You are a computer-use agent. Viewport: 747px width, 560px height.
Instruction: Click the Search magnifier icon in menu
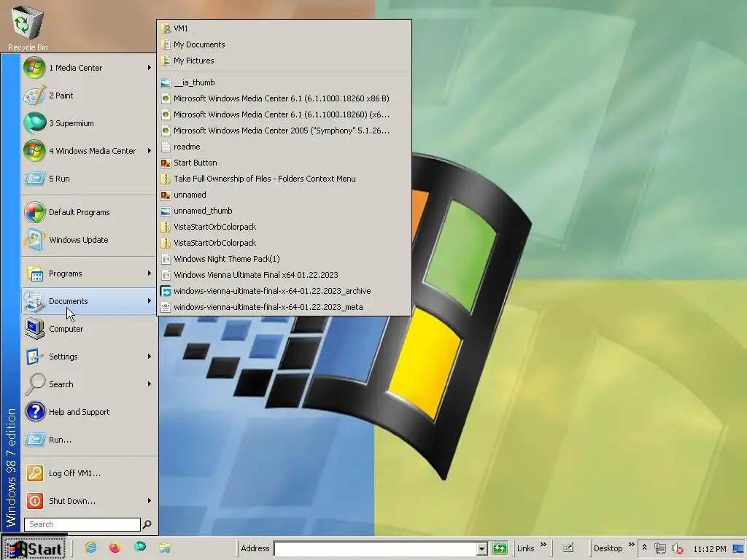pos(35,384)
